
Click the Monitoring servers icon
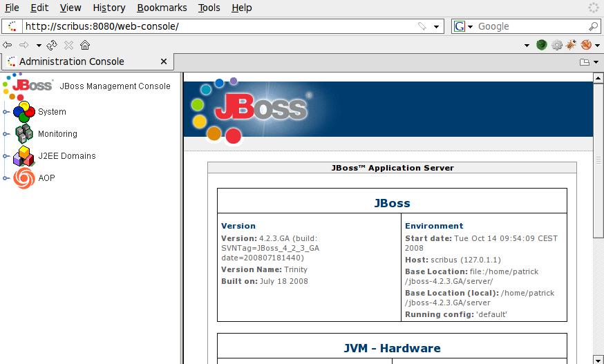coord(24,134)
